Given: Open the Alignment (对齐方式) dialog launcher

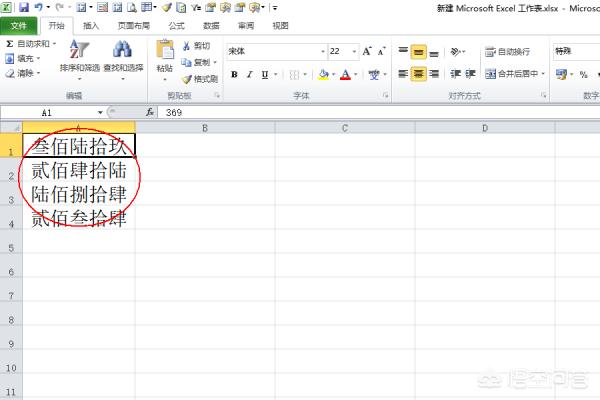Looking at the screenshot, I should 544,95.
